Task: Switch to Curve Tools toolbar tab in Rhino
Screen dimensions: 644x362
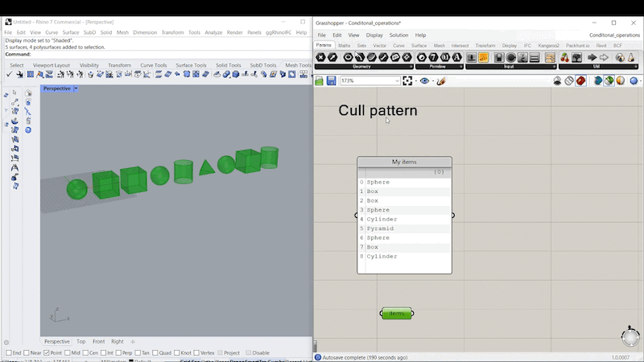Action: point(154,65)
